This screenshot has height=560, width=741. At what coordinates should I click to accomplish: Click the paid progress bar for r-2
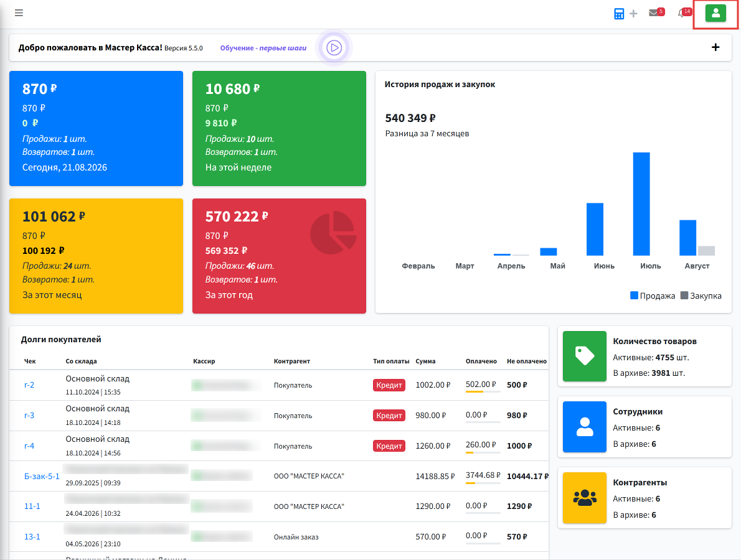click(x=483, y=391)
